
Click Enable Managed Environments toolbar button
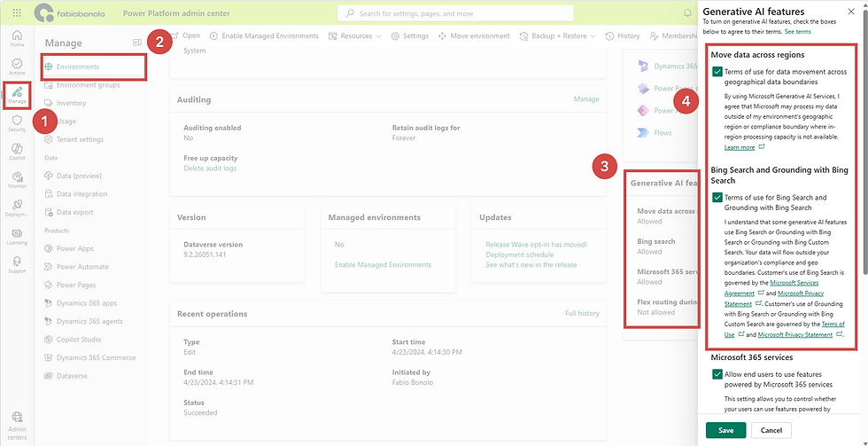264,35
